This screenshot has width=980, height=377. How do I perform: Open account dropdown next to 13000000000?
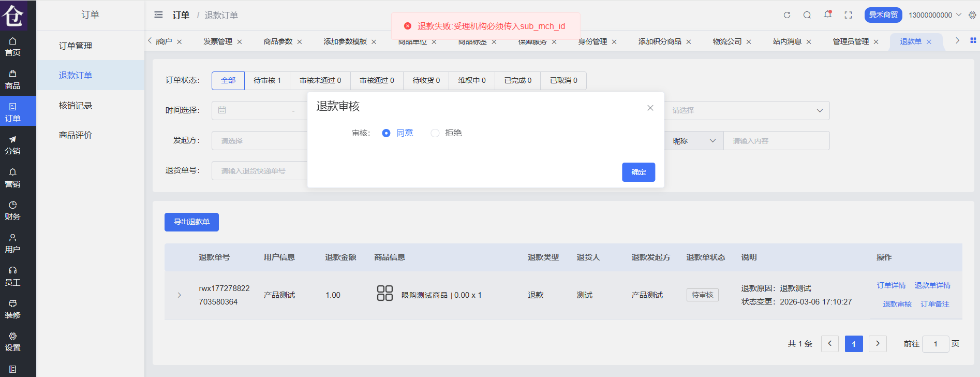point(959,15)
